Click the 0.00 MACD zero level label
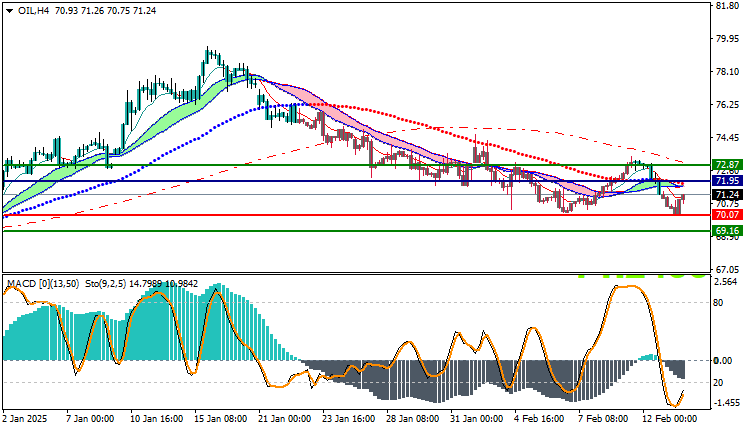Viewport: 750px width, 430px height. click(723, 360)
